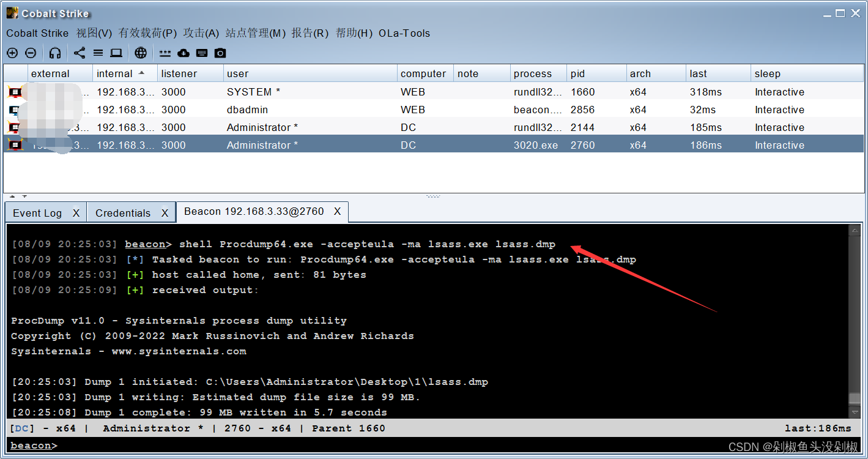The image size is (868, 459).
Task: Switch to the Event Log tab
Action: point(37,213)
